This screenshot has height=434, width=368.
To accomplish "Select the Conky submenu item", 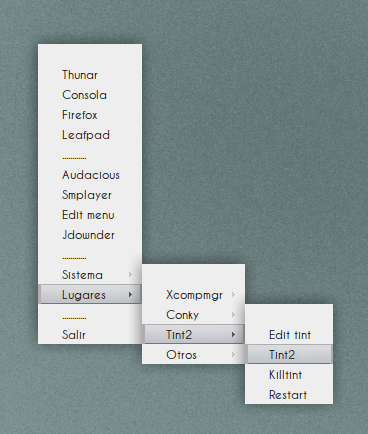I will (193, 314).
